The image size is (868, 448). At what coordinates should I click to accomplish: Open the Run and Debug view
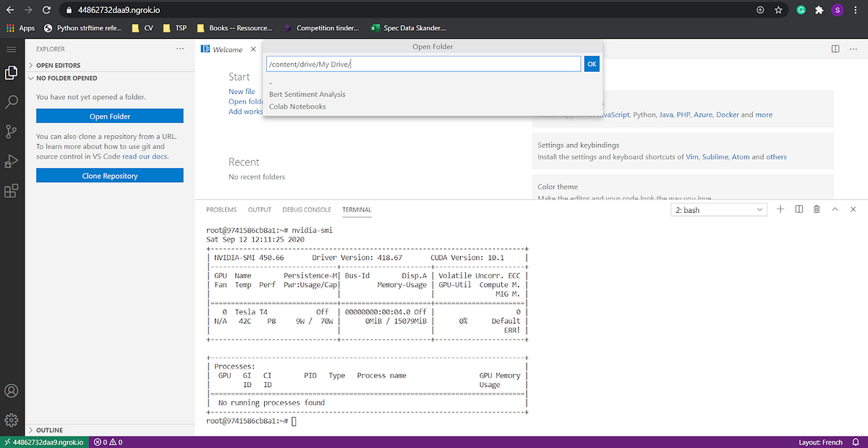tap(10, 161)
